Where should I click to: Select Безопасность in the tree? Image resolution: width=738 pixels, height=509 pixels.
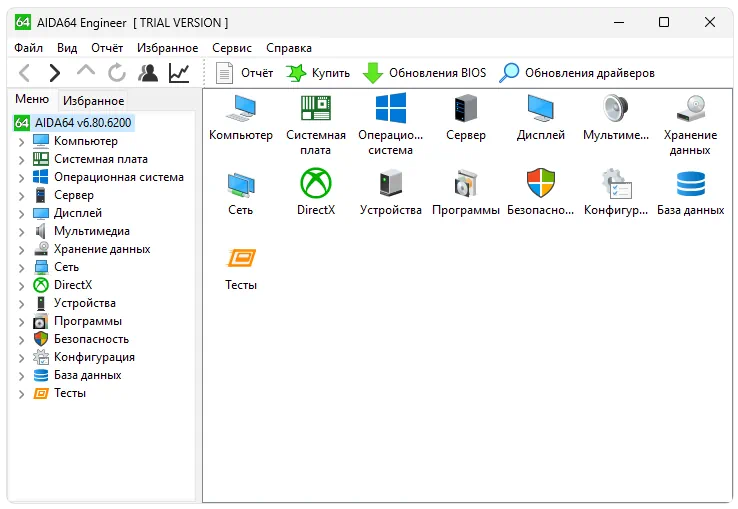tap(91, 339)
